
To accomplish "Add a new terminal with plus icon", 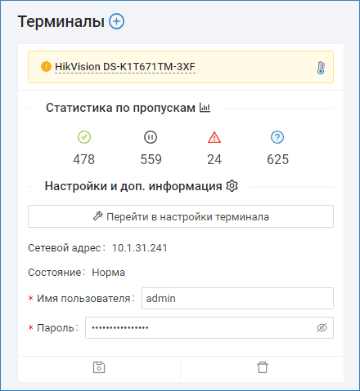I will 117,22.
